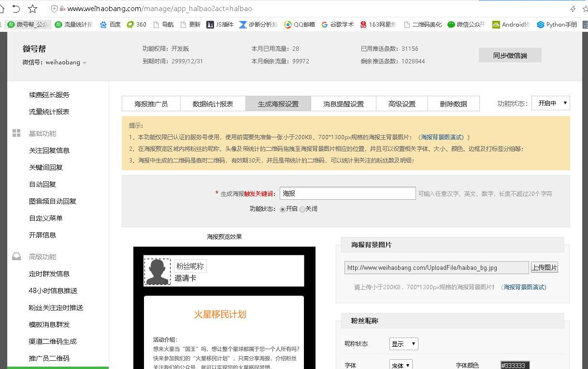This screenshot has width=588, height=369.
Task: Open the JS插件 bookmark
Action: pyautogui.click(x=220, y=24)
